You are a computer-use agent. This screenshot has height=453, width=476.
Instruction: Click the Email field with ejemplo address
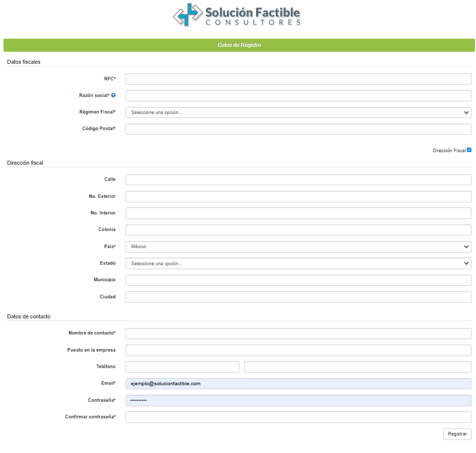298,384
